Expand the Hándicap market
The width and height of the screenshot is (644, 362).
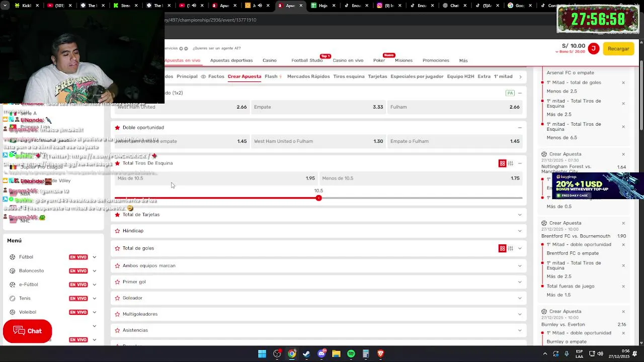click(520, 231)
